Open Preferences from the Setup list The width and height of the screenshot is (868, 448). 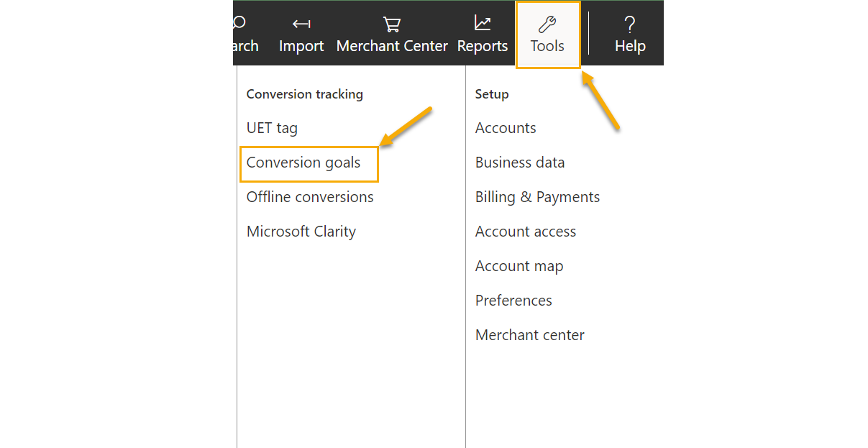tap(513, 301)
